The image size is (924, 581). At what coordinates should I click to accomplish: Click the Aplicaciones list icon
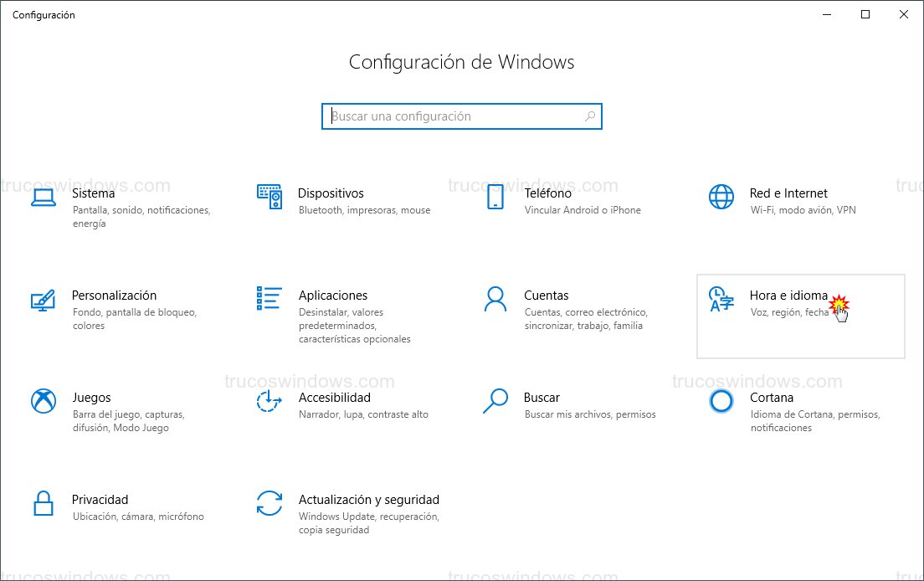tap(269, 297)
